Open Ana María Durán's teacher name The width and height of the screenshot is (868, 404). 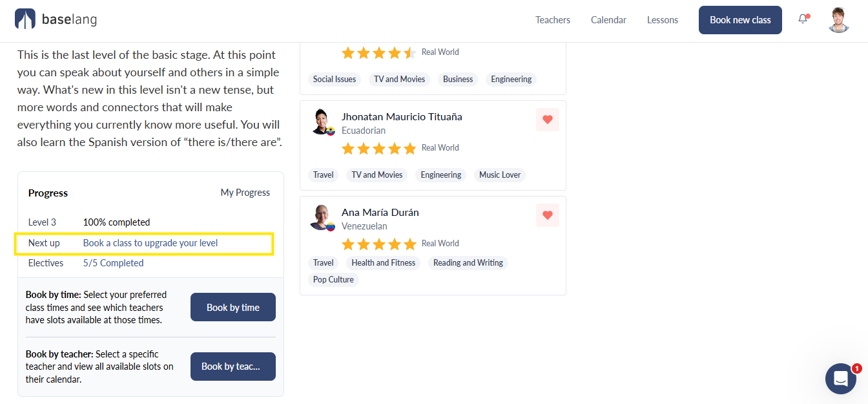click(x=380, y=212)
